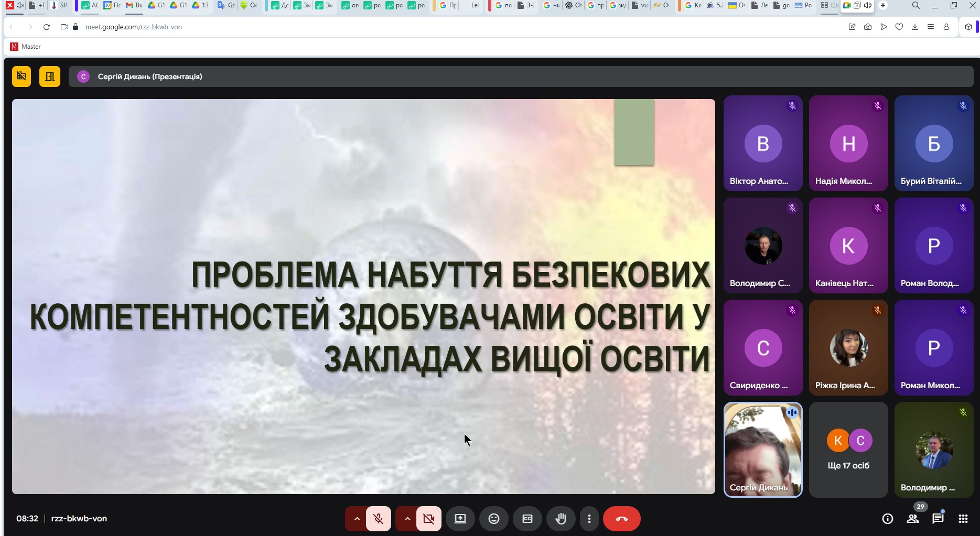This screenshot has height=536, width=980.
Task: Toggle closed captions
Action: pos(527,519)
